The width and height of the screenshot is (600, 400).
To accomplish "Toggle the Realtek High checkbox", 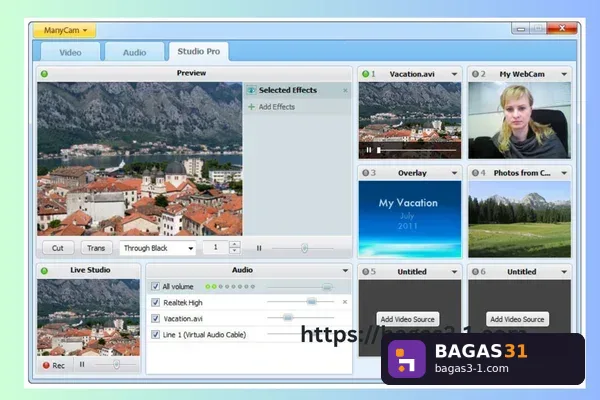I will coord(155,302).
